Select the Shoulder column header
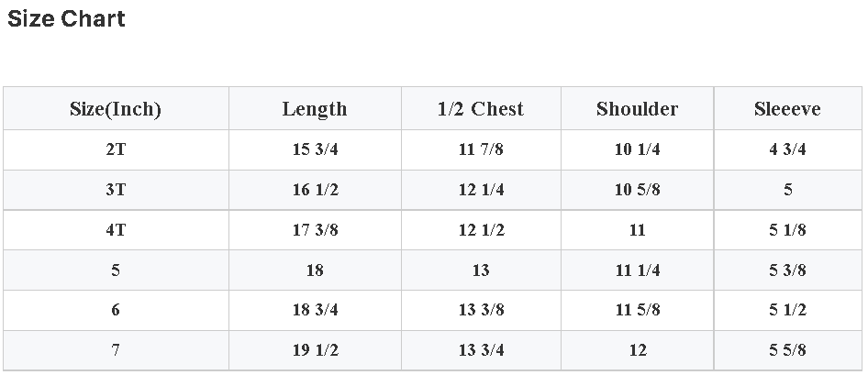 click(637, 109)
